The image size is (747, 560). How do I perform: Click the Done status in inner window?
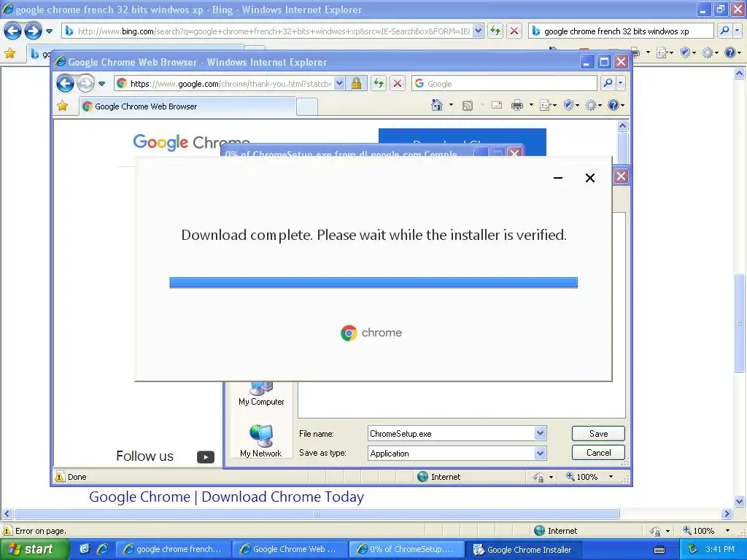pos(71,477)
